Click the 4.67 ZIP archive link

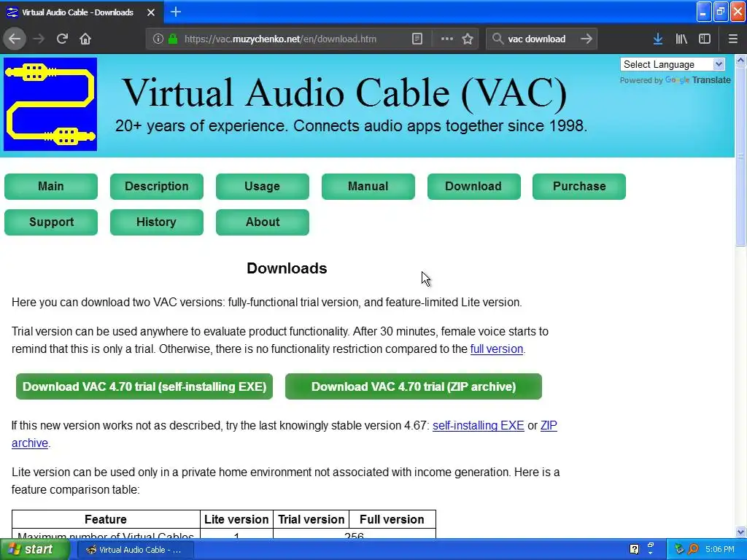tap(549, 425)
